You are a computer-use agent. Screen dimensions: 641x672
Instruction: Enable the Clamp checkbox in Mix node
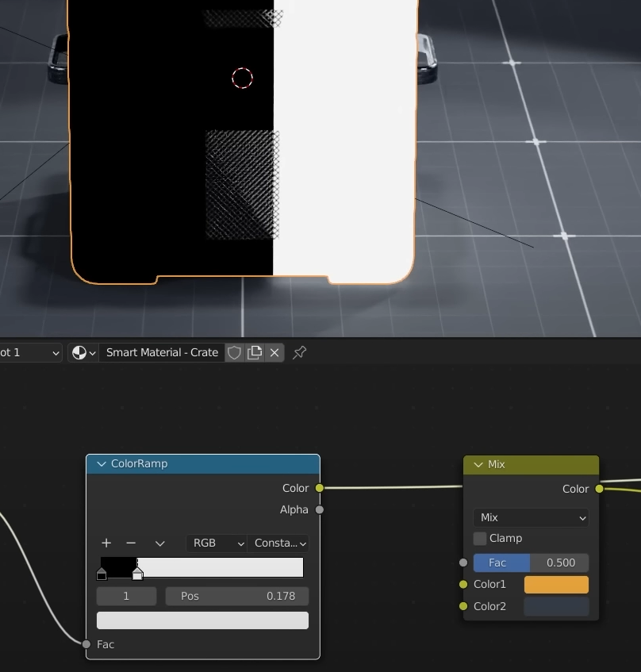pos(480,539)
